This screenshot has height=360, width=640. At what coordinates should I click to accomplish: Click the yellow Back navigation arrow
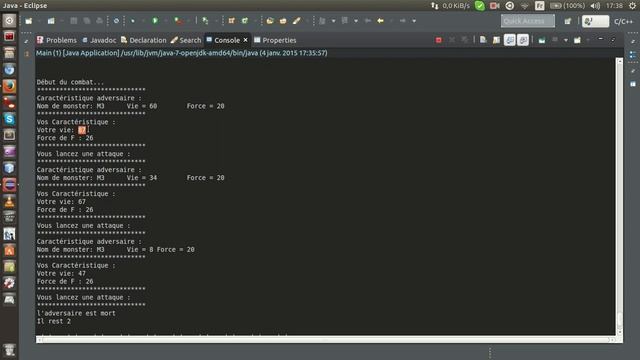pyautogui.click(x=380, y=20)
